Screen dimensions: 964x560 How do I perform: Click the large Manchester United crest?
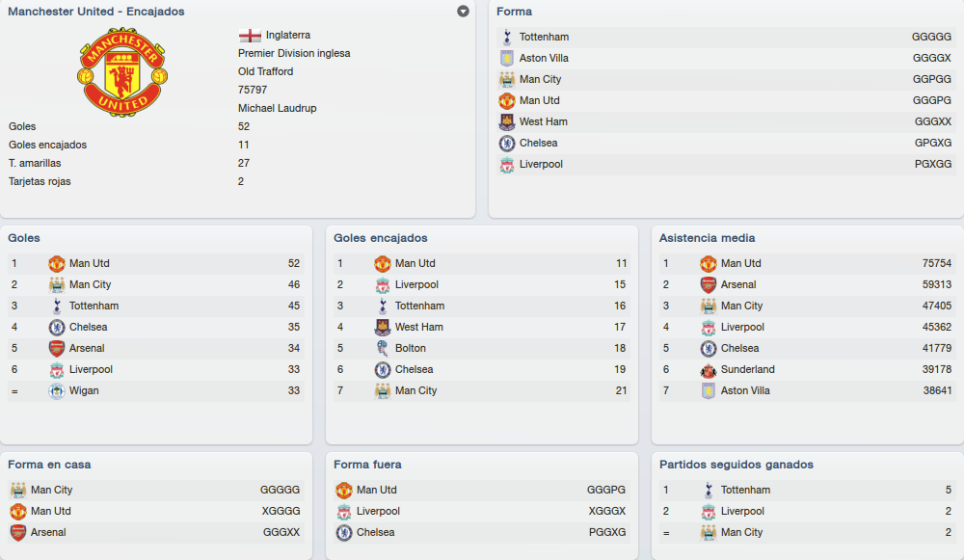(x=122, y=71)
